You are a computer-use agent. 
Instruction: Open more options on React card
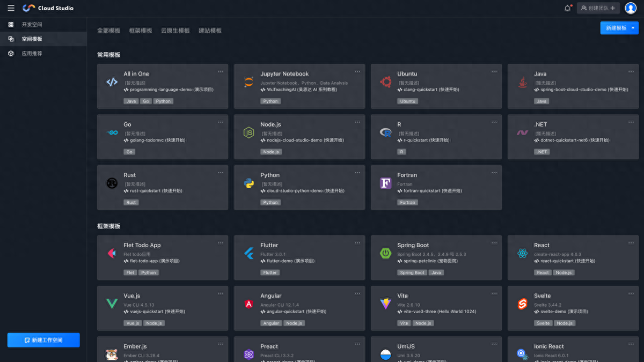(631, 243)
